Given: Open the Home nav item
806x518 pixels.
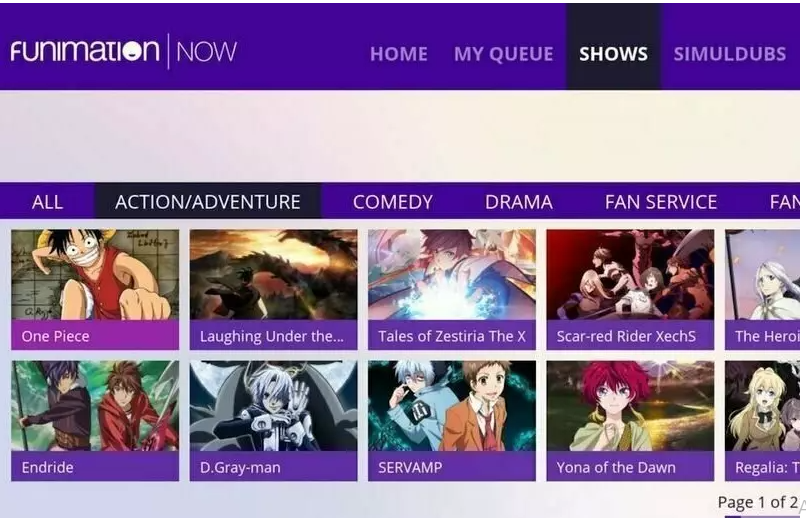Looking at the screenshot, I should pyautogui.click(x=398, y=54).
